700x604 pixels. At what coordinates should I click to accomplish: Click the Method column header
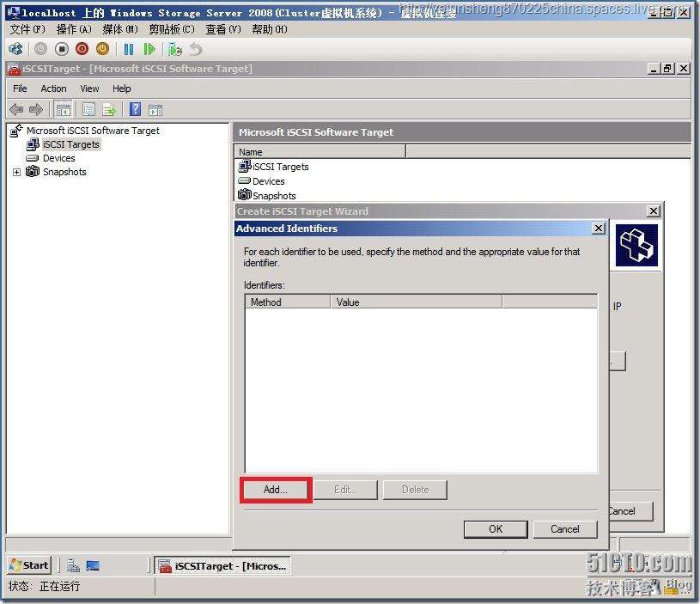(x=288, y=302)
